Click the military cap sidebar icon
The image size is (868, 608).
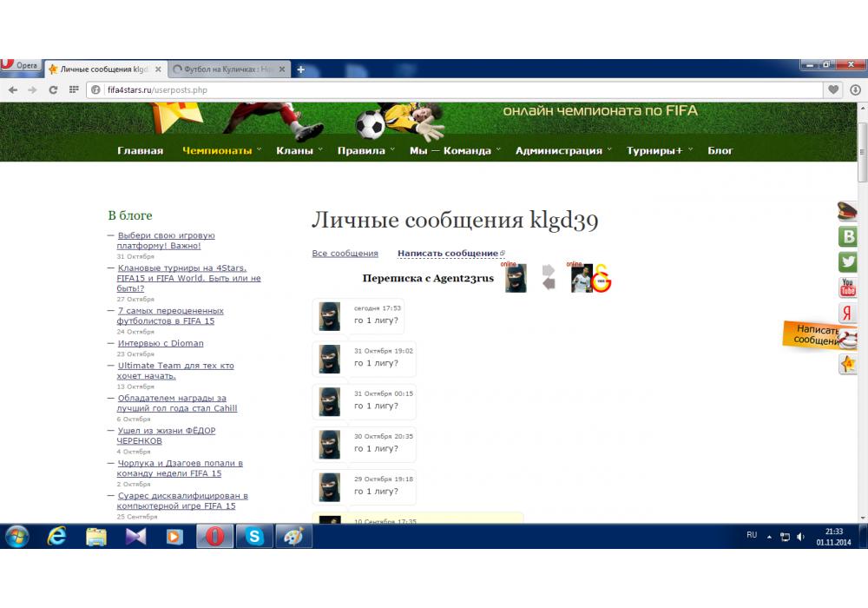tap(847, 211)
